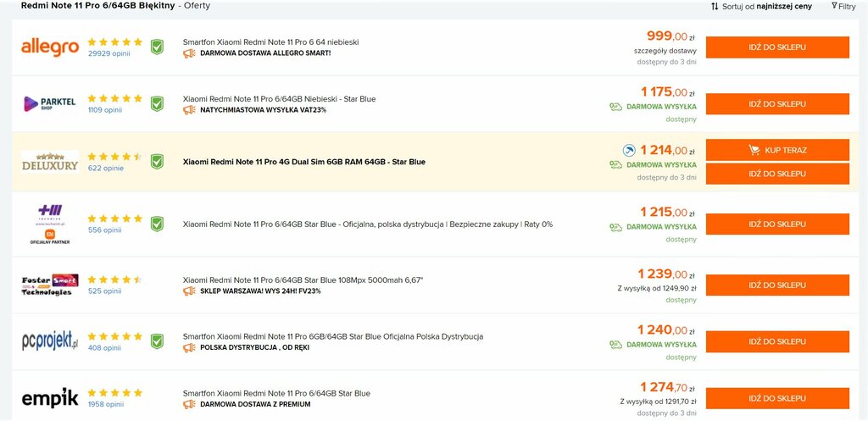
Task: Open the 622 opinie reviews link
Action: pos(106,169)
